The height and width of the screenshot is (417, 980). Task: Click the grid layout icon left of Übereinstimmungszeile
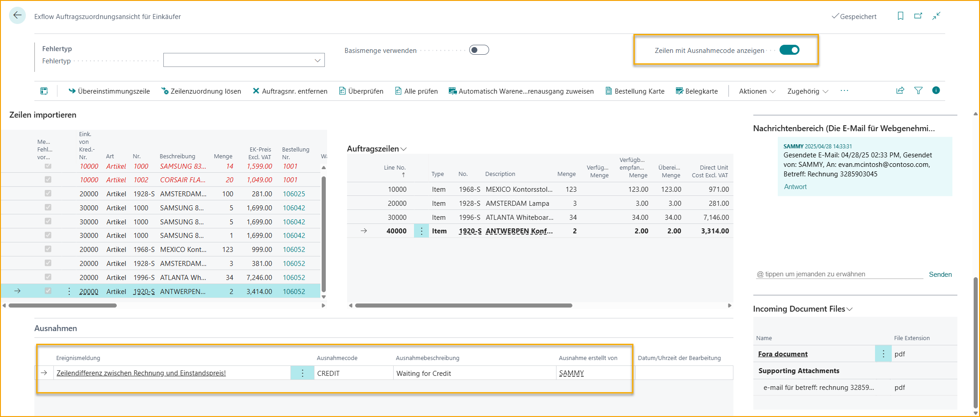(44, 91)
